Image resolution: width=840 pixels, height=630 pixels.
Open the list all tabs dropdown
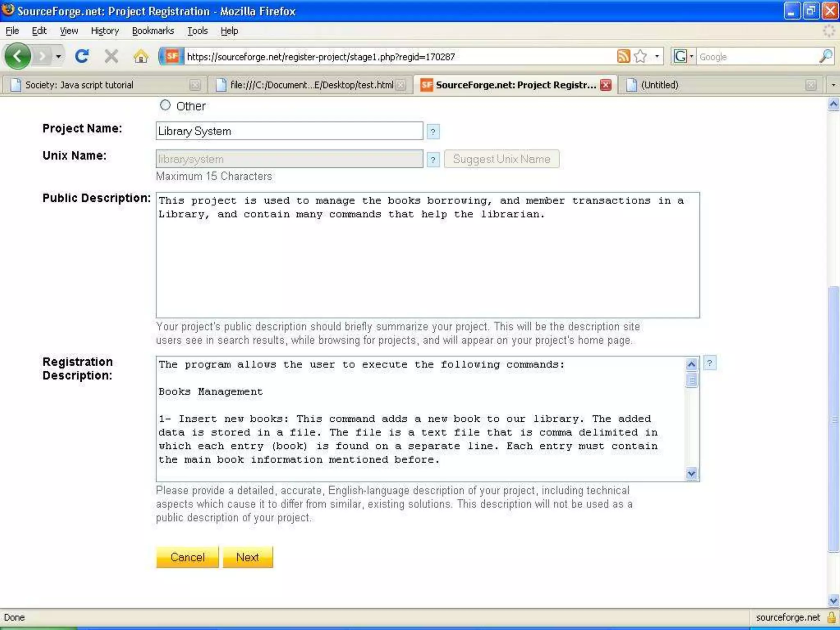(x=833, y=85)
